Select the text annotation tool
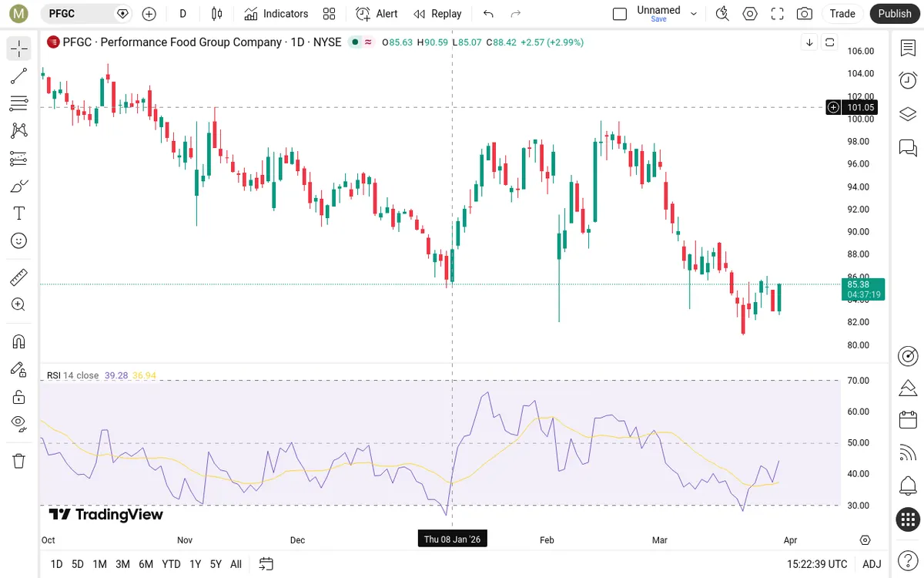The height and width of the screenshot is (578, 924). (19, 213)
